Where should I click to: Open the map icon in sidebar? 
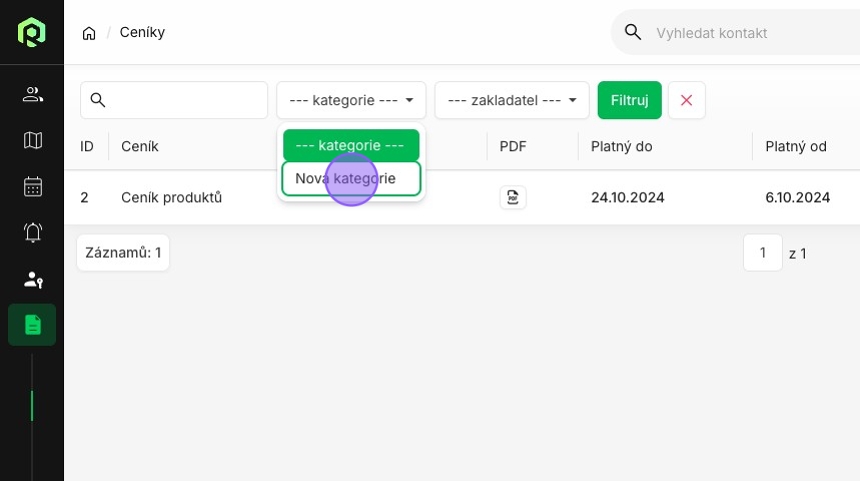coord(32,140)
